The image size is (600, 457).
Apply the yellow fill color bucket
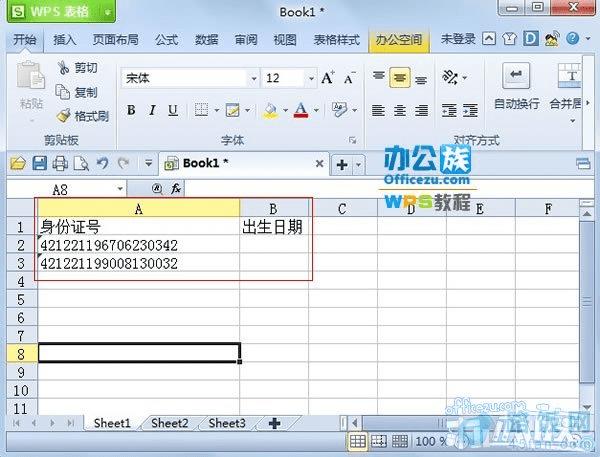click(271, 110)
